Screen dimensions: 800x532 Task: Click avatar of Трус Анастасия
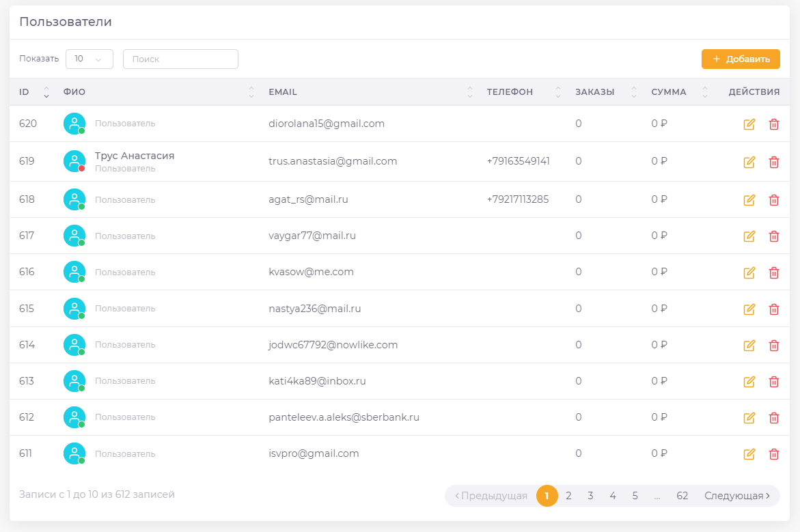pyautogui.click(x=74, y=161)
